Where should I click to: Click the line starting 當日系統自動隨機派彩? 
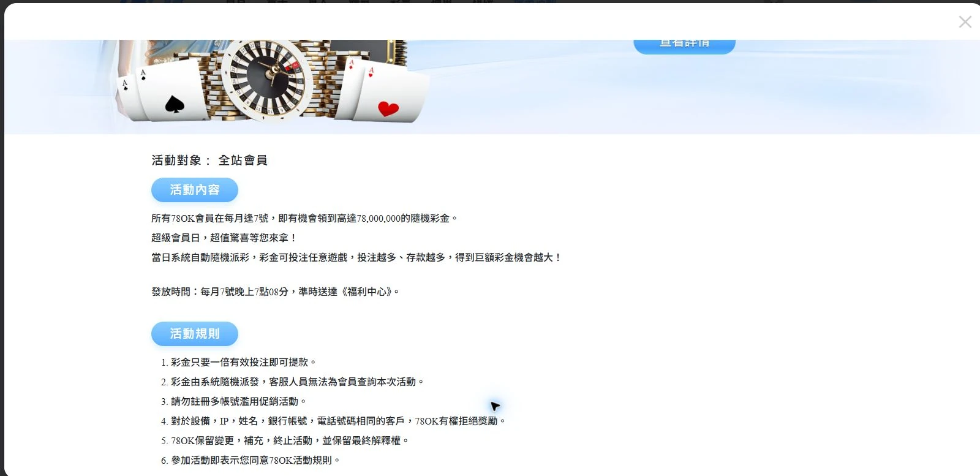point(356,257)
